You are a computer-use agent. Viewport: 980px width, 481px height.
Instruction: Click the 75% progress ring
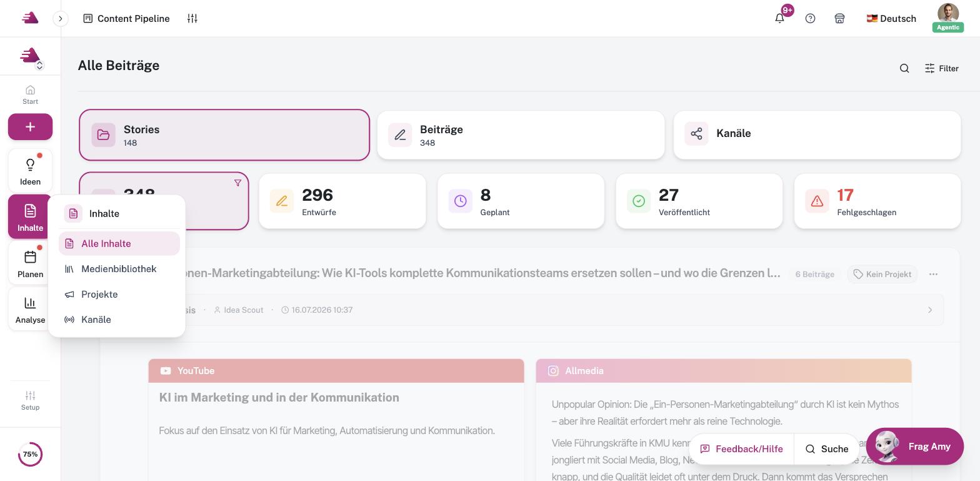point(30,454)
